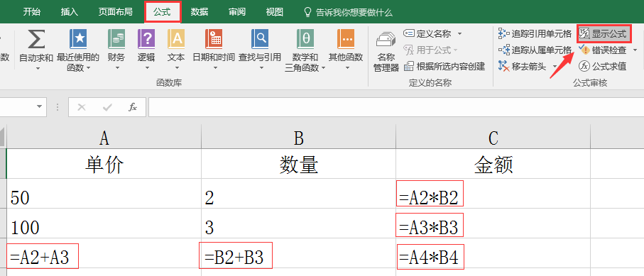Switch to the Page Layout (页面布局) tab
The image size is (644, 276).
pyautogui.click(x=116, y=12)
